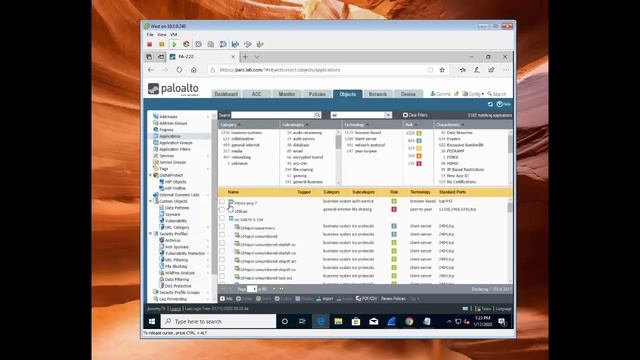Viewport: 640px width, 360px height.
Task: Open the Edge more options ellipsis
Action: click(506, 70)
